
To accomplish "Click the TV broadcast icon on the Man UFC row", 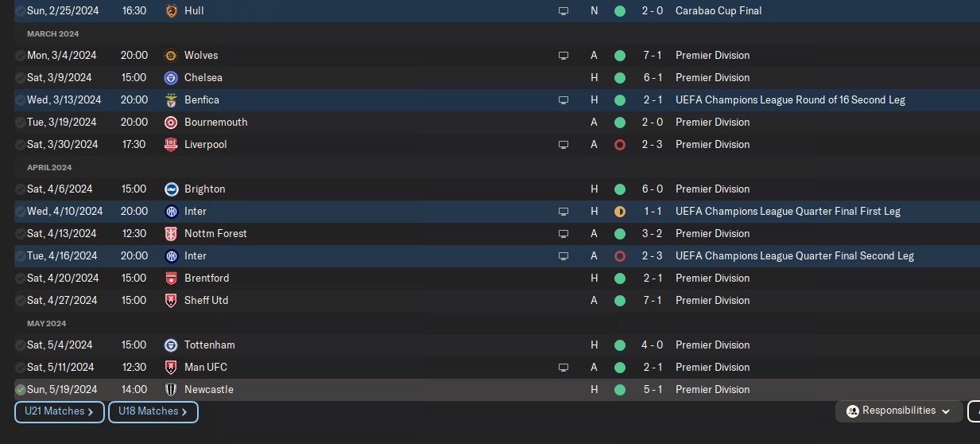I will click(564, 368).
